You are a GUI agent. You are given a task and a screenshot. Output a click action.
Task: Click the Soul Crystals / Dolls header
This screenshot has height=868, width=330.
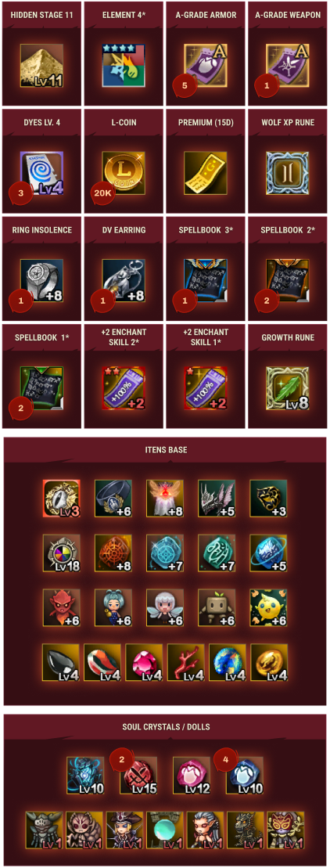tap(165, 726)
